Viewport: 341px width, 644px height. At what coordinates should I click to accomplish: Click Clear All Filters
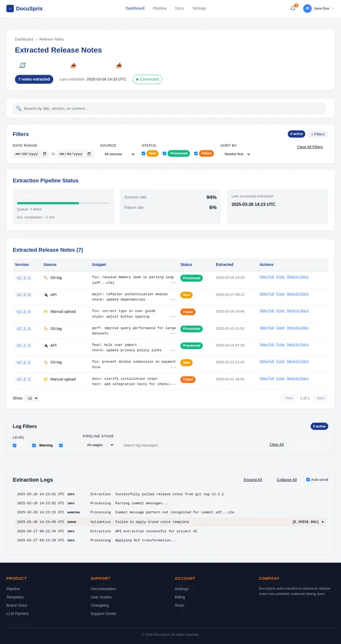pyautogui.click(x=310, y=147)
